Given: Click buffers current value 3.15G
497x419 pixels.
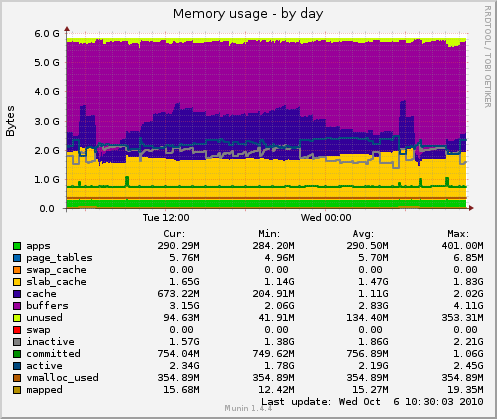Looking at the screenshot, I should pos(184,306).
